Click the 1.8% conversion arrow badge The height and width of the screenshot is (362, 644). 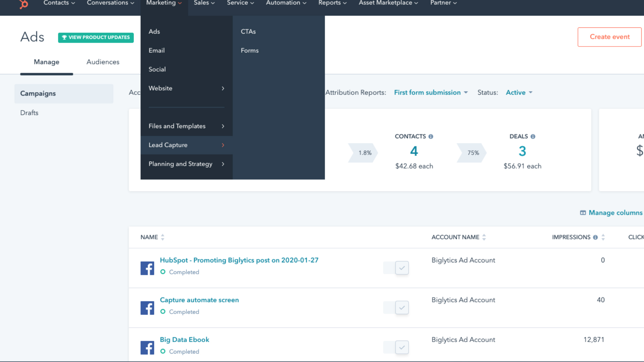363,153
